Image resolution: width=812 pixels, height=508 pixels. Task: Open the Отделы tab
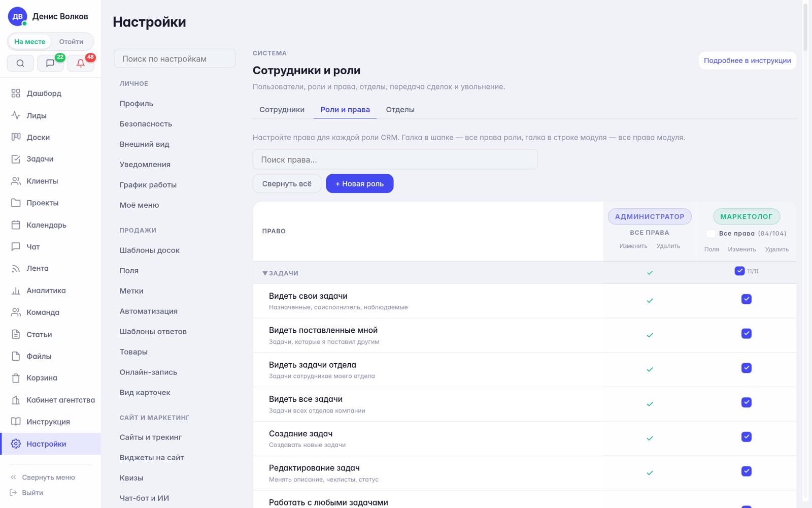click(x=400, y=110)
